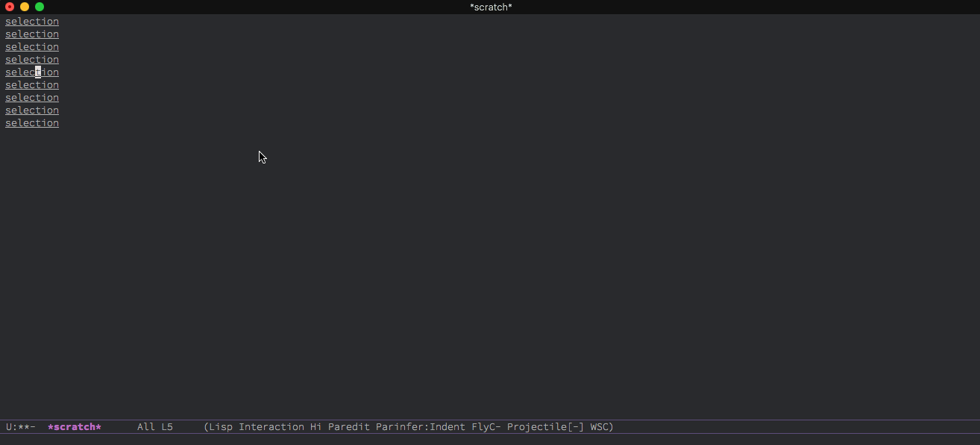Click the Hi minor mode indicator
Screen dimensions: 980x445
tap(316, 427)
